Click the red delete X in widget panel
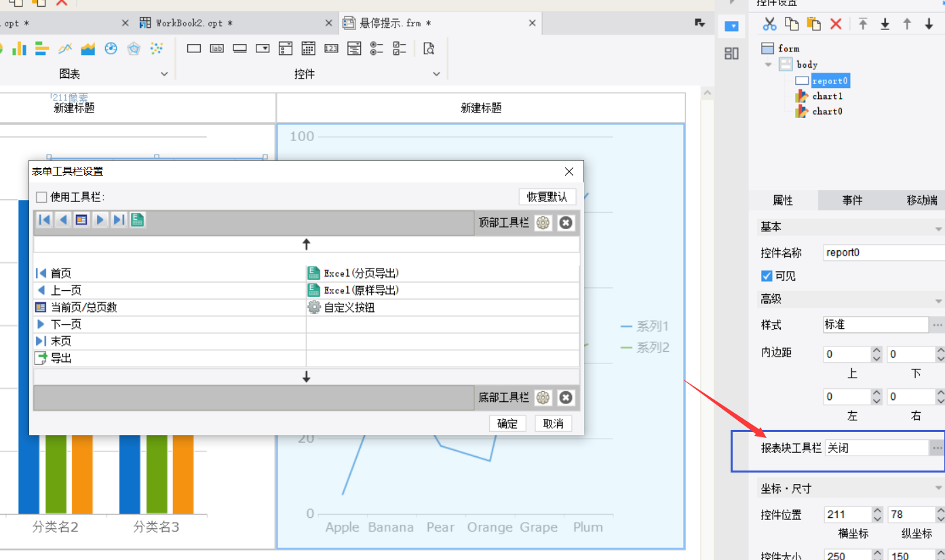This screenshot has width=945, height=560. (x=836, y=24)
